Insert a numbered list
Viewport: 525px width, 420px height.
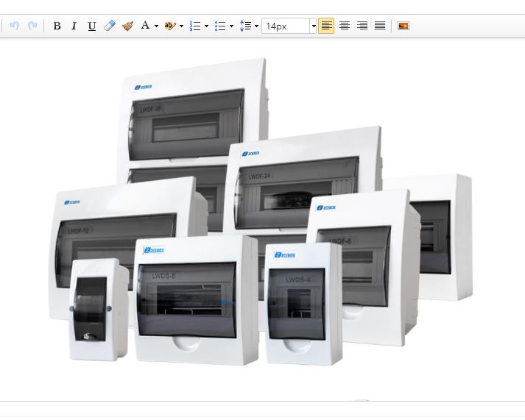[x=195, y=26]
